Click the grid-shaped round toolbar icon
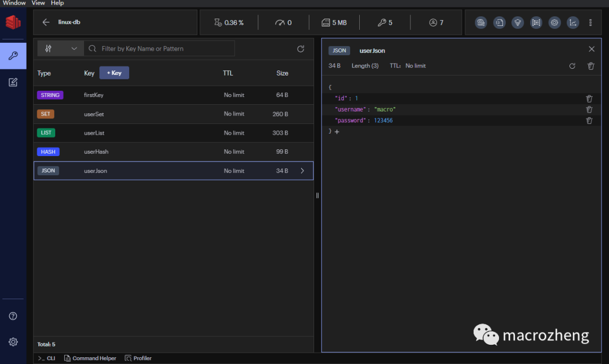The width and height of the screenshot is (609, 364). [x=536, y=23]
